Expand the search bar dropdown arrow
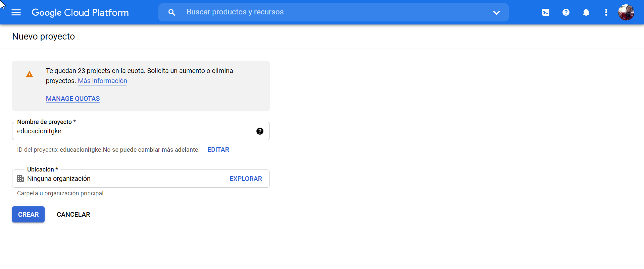 (496, 13)
